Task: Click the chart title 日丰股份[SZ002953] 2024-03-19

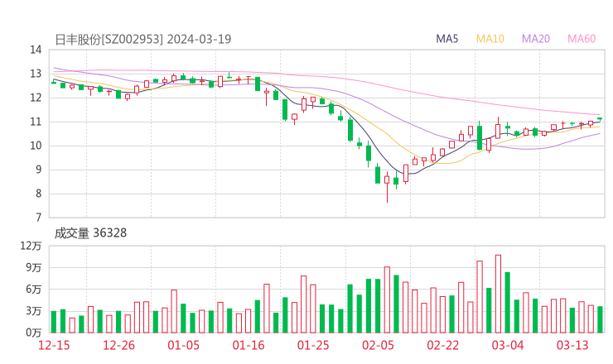Action: [x=143, y=39]
